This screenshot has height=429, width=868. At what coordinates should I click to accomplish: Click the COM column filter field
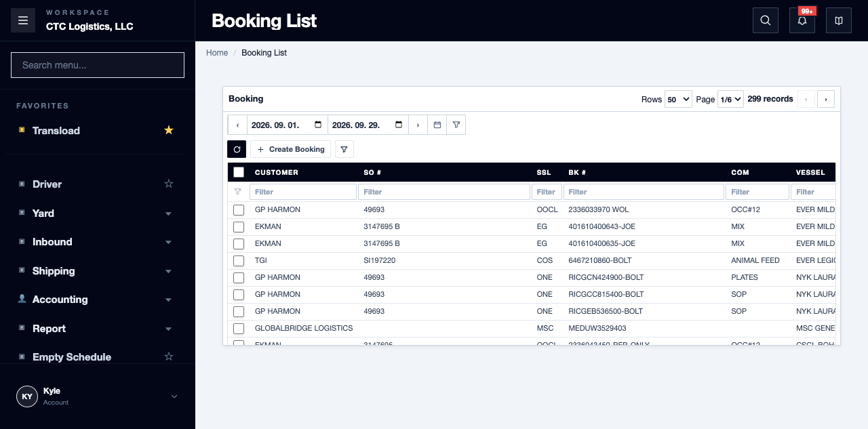(x=757, y=192)
